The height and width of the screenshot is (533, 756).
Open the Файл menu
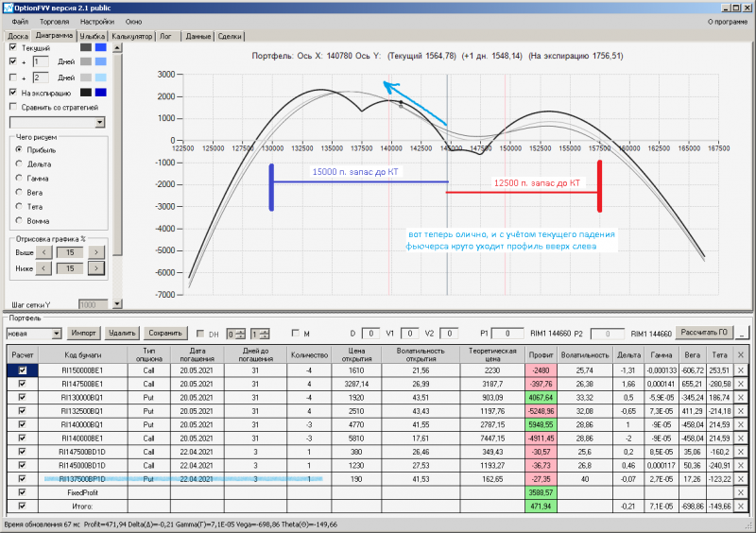pos(20,22)
